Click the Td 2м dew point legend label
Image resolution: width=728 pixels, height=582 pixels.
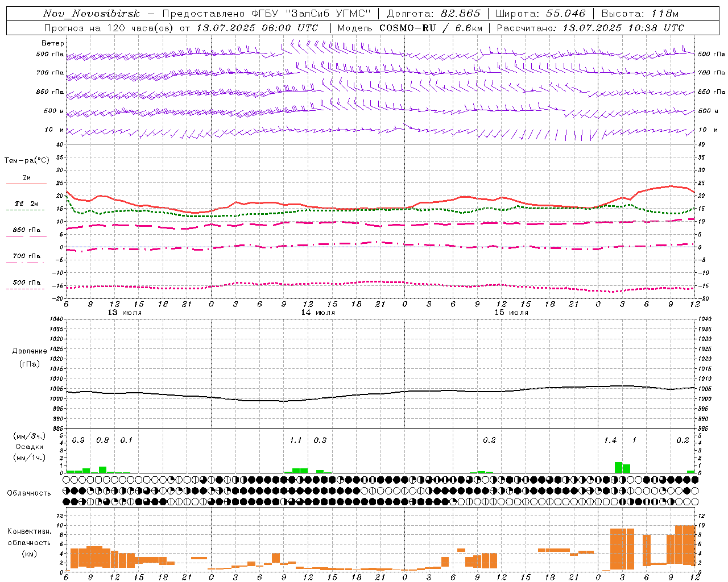tap(26, 203)
